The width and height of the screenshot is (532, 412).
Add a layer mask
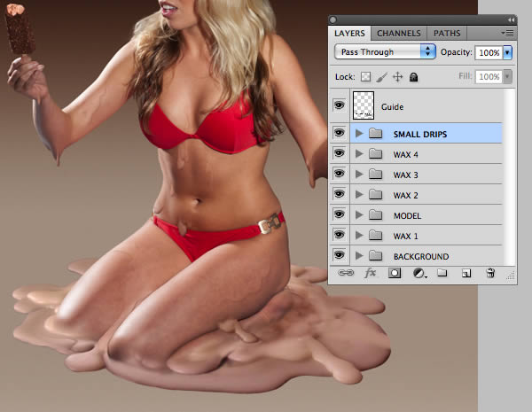coord(395,273)
